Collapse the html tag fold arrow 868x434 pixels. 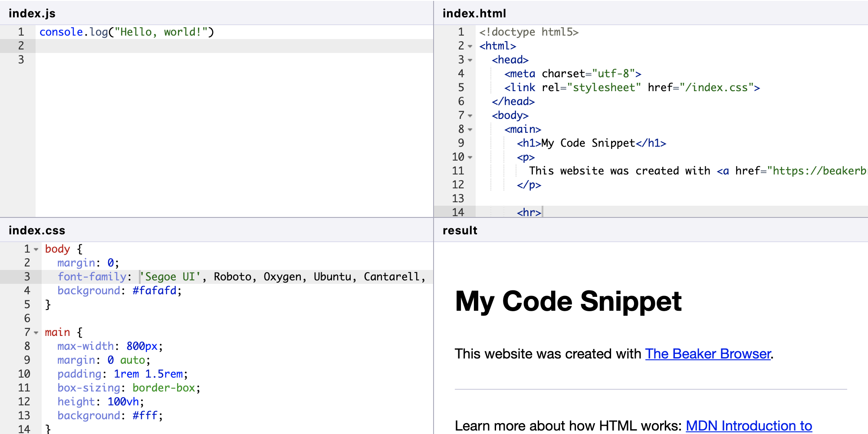click(x=470, y=46)
